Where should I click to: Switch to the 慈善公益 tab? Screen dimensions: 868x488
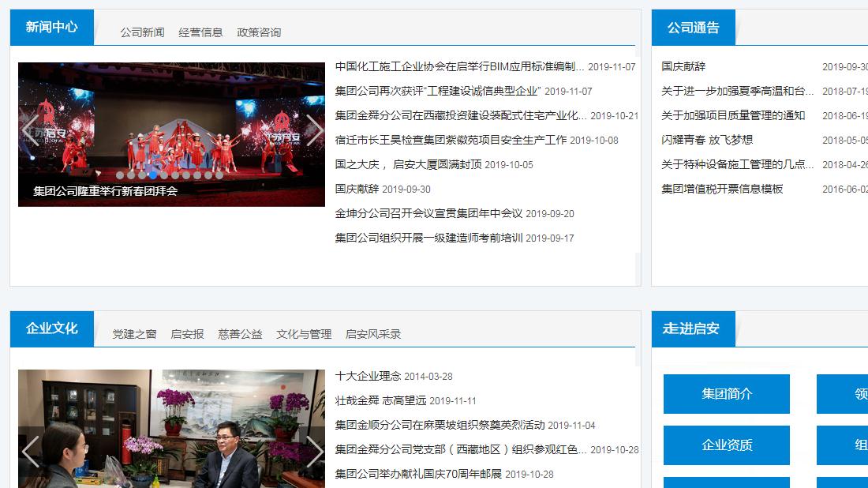pos(240,334)
